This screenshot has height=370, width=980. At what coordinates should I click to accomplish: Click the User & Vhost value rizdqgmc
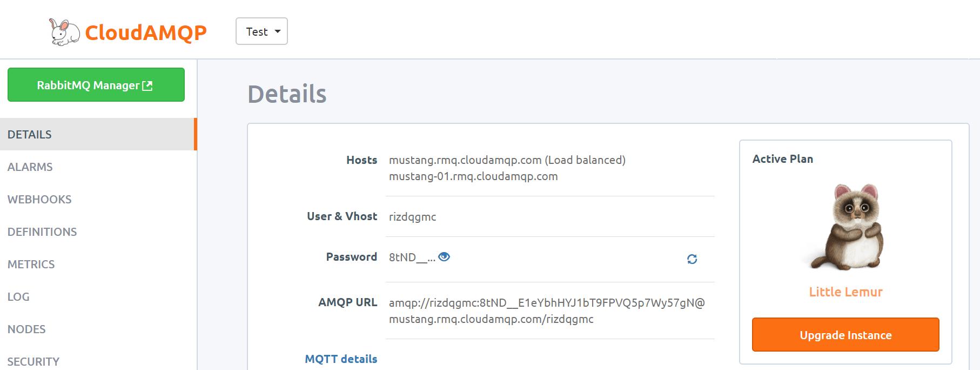pyautogui.click(x=412, y=217)
